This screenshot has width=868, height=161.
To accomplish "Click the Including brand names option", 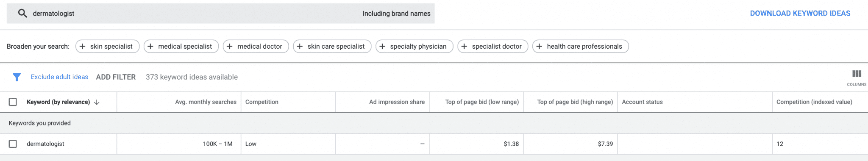I will pyautogui.click(x=396, y=14).
